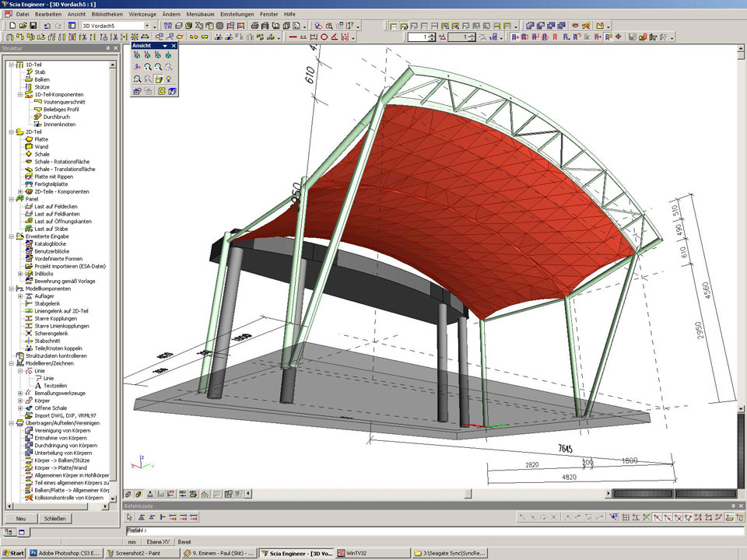The image size is (747, 560).
Task: Click the Schließen button
Action: [54, 518]
